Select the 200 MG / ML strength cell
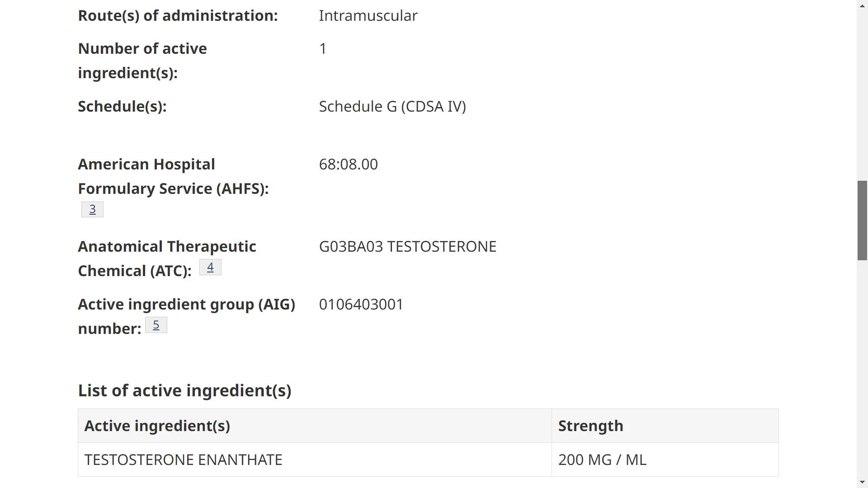Screen dimensions: 868x488 [602, 460]
